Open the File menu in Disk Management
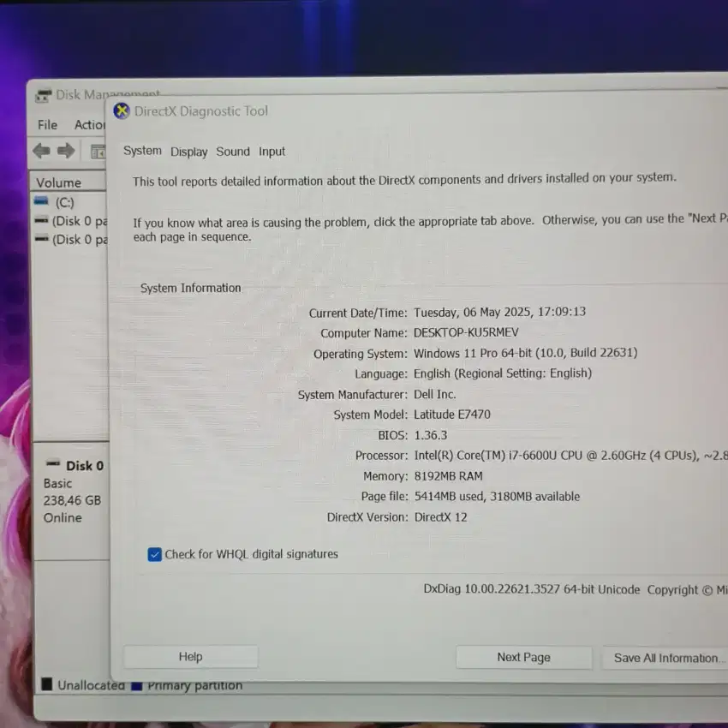This screenshot has height=728, width=728. (x=47, y=125)
